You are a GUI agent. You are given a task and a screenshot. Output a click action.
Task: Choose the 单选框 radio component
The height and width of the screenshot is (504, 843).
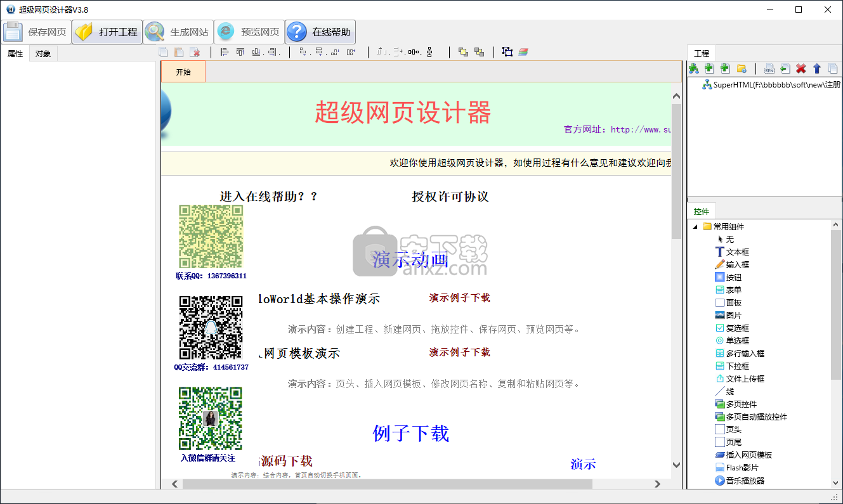point(732,340)
